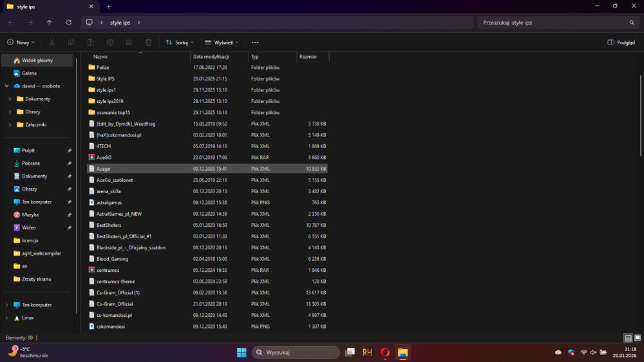Open the AceGO RAR archive file
Viewport: 644px width, 362px height.
[104, 157]
